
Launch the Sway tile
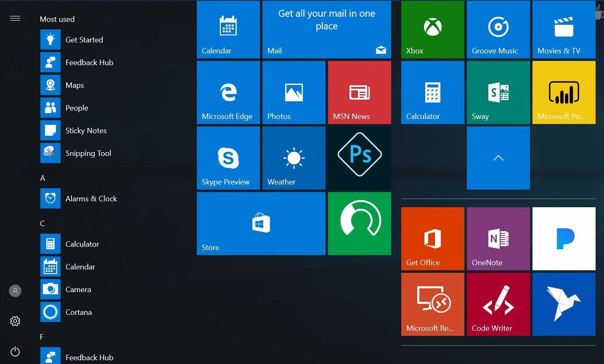pyautogui.click(x=498, y=92)
